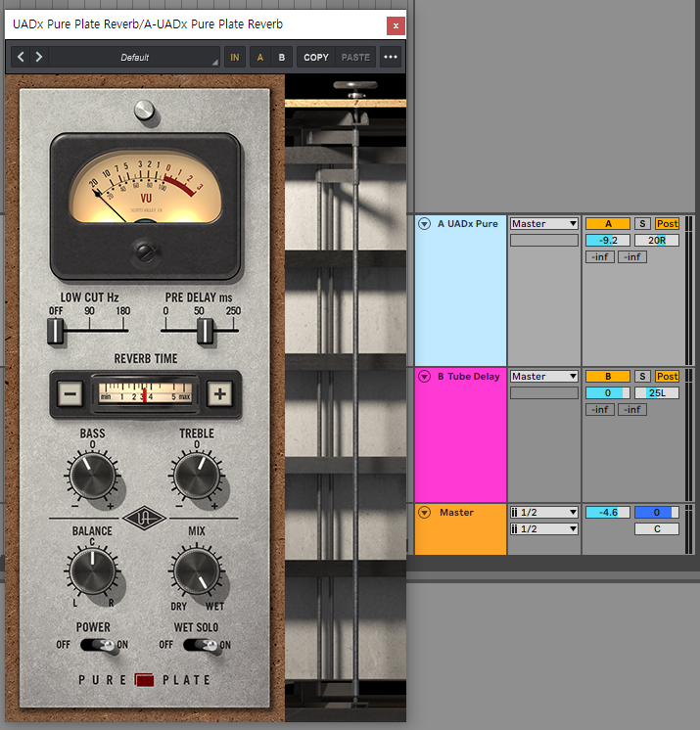Open A UADx Pure output routing dropdown
Viewport: 700px width, 730px height.
point(544,223)
